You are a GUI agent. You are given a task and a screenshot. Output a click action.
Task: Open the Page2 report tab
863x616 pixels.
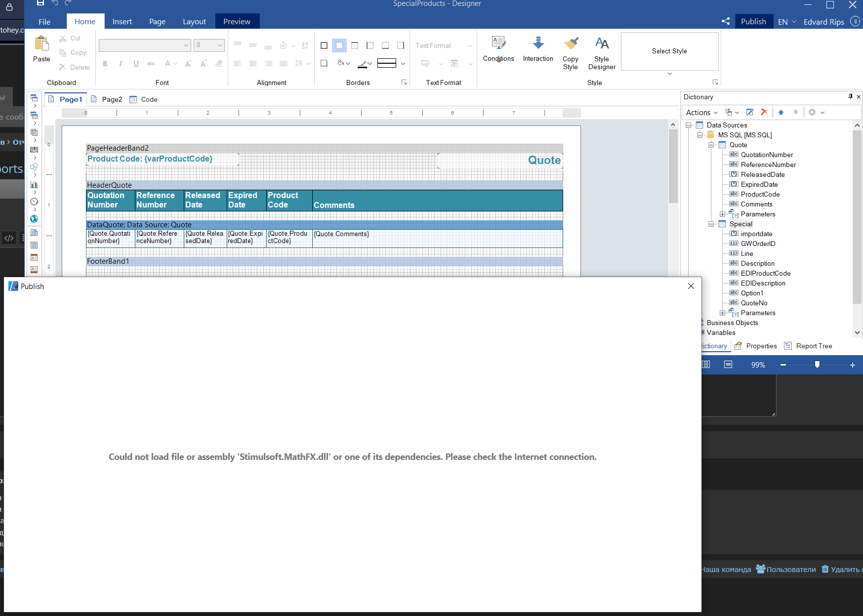pyautogui.click(x=107, y=99)
